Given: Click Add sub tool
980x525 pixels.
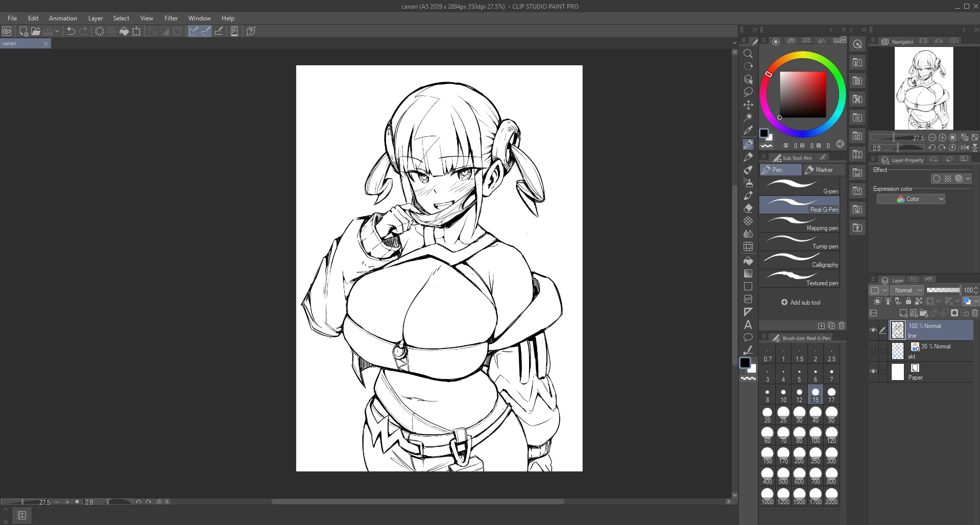Looking at the screenshot, I should pos(801,303).
